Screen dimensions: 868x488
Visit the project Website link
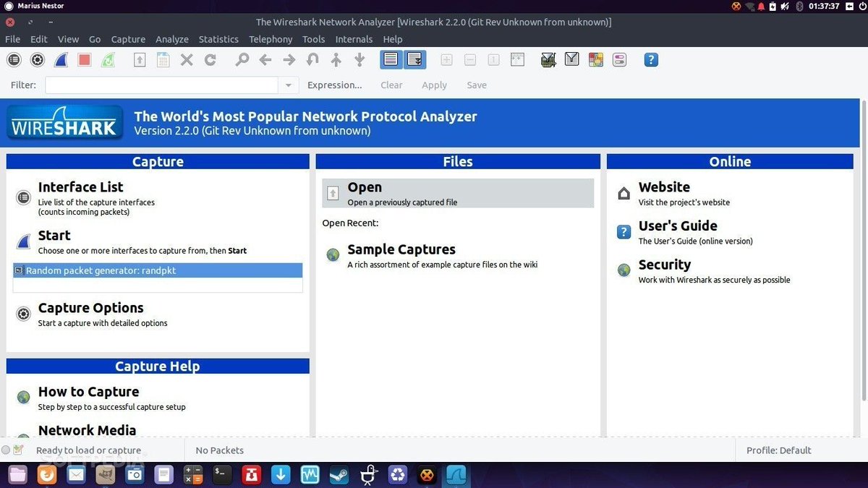[664, 187]
